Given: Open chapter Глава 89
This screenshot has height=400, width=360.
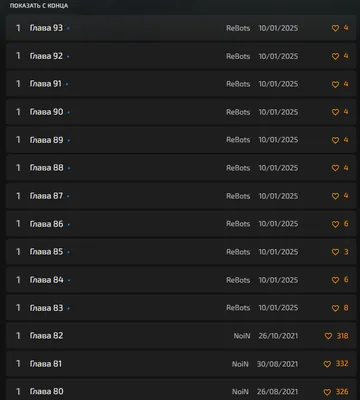Looking at the screenshot, I should tap(46, 140).
